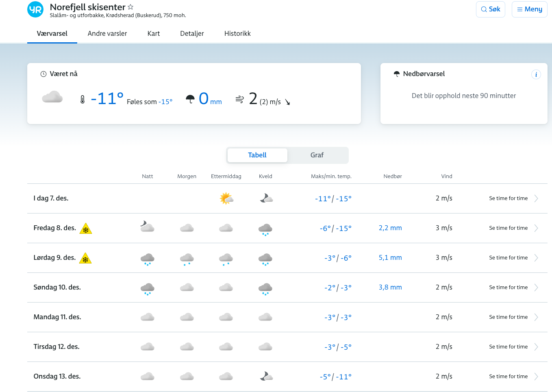
Task: Click the -5°/-11° temperature for Onsdag
Action: (336, 377)
